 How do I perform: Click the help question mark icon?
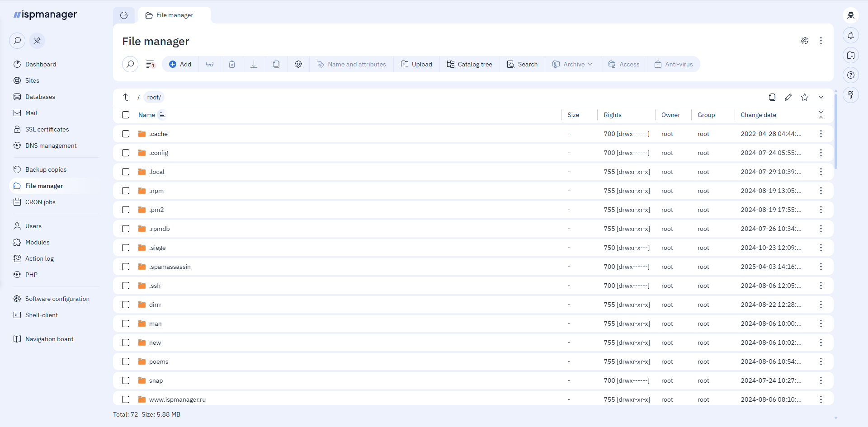coord(851,75)
